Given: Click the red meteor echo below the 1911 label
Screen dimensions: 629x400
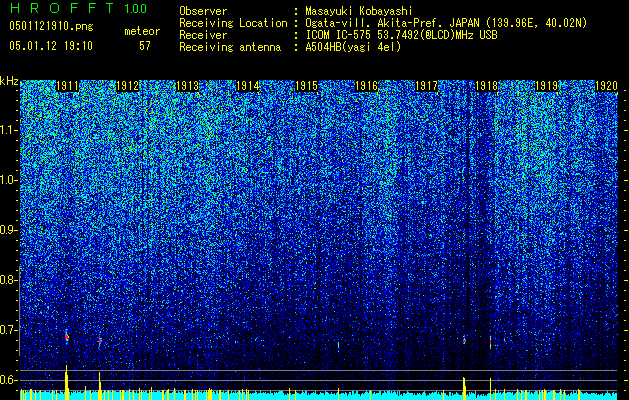Looking at the screenshot, I should click(x=67, y=337).
